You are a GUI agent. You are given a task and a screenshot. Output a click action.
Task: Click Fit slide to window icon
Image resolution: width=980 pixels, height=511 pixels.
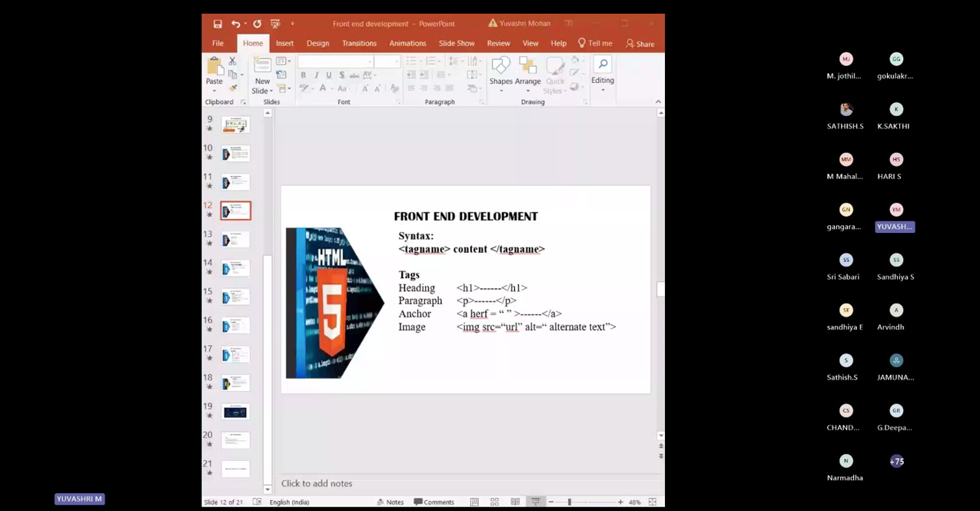(653, 502)
